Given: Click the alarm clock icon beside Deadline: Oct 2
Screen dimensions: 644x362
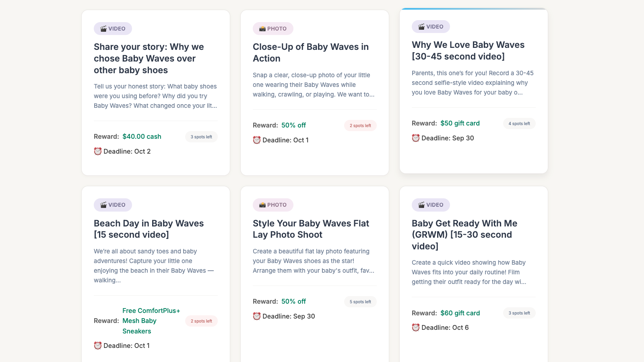Looking at the screenshot, I should (x=98, y=151).
